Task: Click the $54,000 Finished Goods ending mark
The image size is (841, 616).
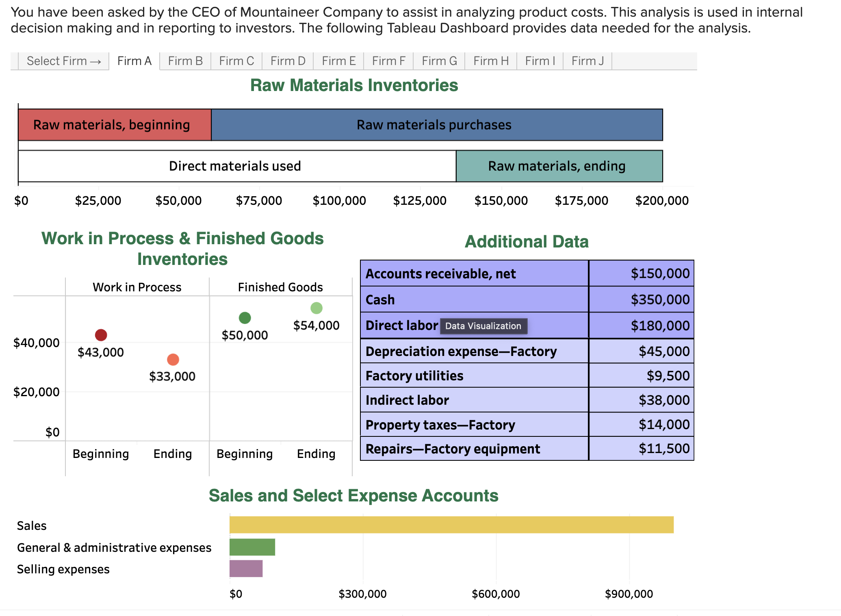Action: click(x=316, y=308)
